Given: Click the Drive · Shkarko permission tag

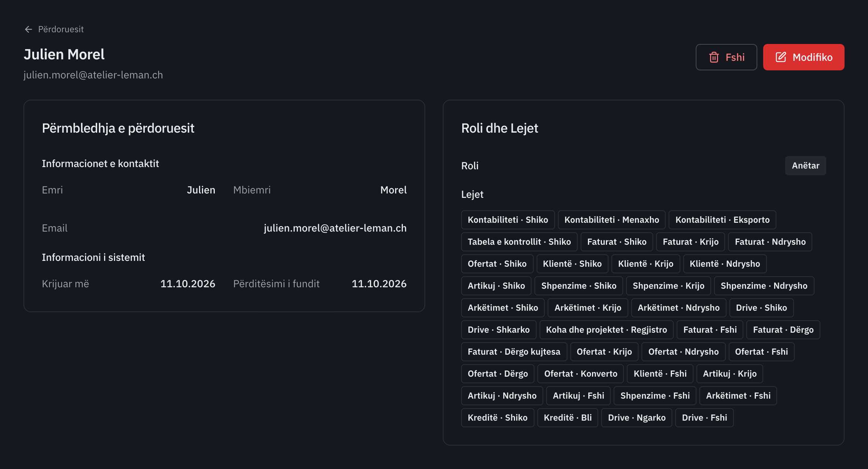Looking at the screenshot, I should [499, 330].
